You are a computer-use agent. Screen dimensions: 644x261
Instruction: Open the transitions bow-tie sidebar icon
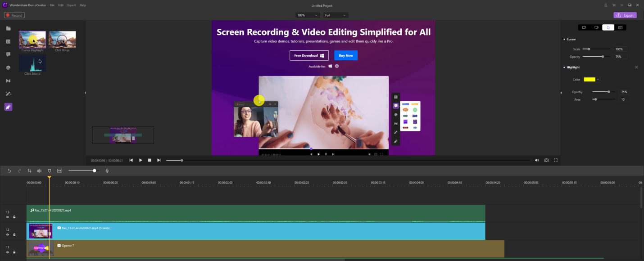[x=8, y=81]
